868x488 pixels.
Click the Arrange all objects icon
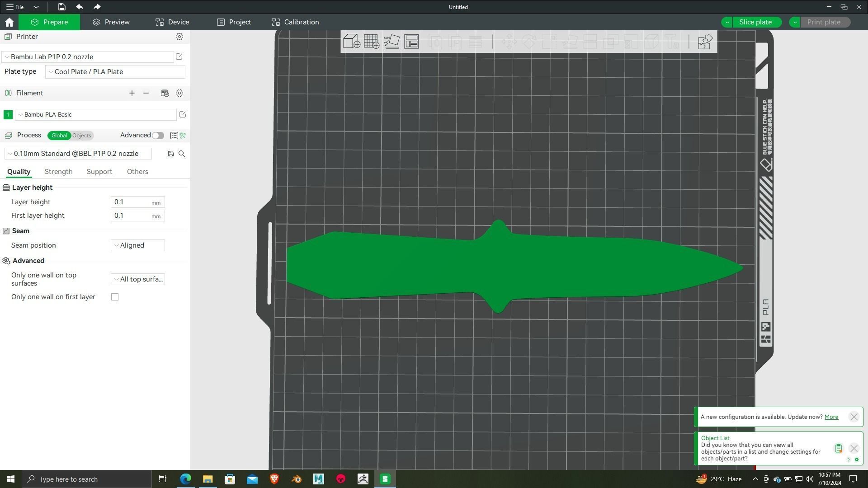(411, 42)
